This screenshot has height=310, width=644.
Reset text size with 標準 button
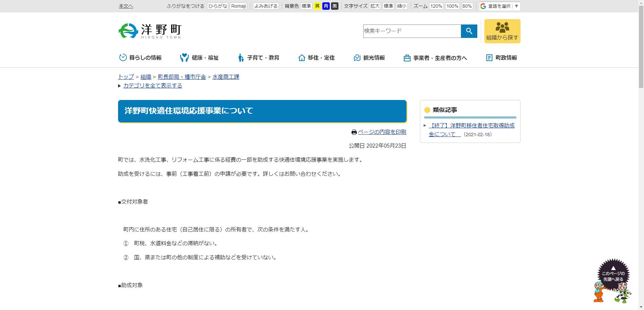pyautogui.click(x=388, y=6)
